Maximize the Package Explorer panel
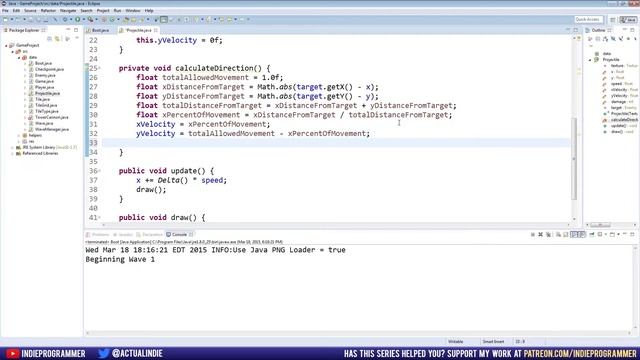 coord(76,30)
